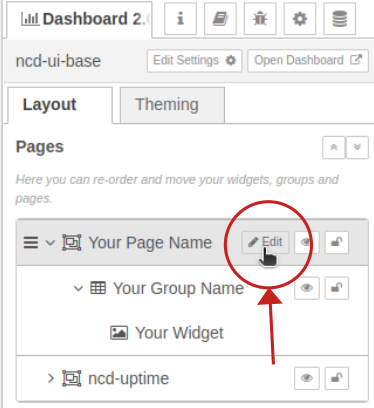
Task: Toggle visibility of Your Page Name
Action: coord(307,242)
